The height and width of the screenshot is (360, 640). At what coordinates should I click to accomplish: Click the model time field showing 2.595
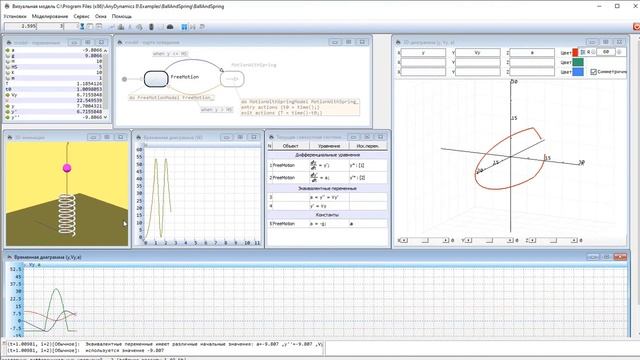click(20, 26)
